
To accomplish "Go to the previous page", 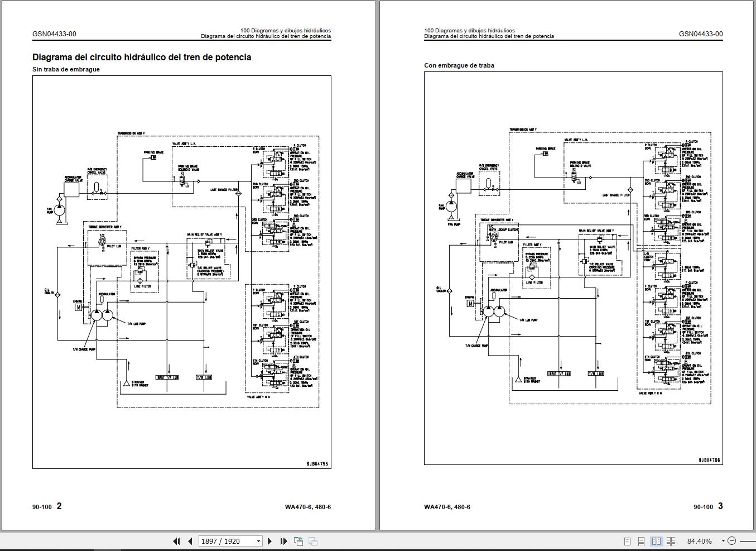I will [190, 541].
